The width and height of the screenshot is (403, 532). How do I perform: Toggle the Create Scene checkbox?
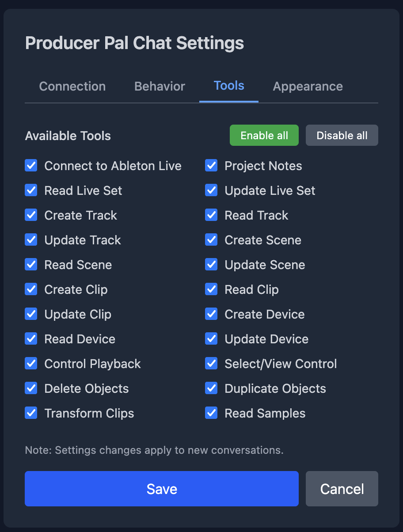(211, 240)
